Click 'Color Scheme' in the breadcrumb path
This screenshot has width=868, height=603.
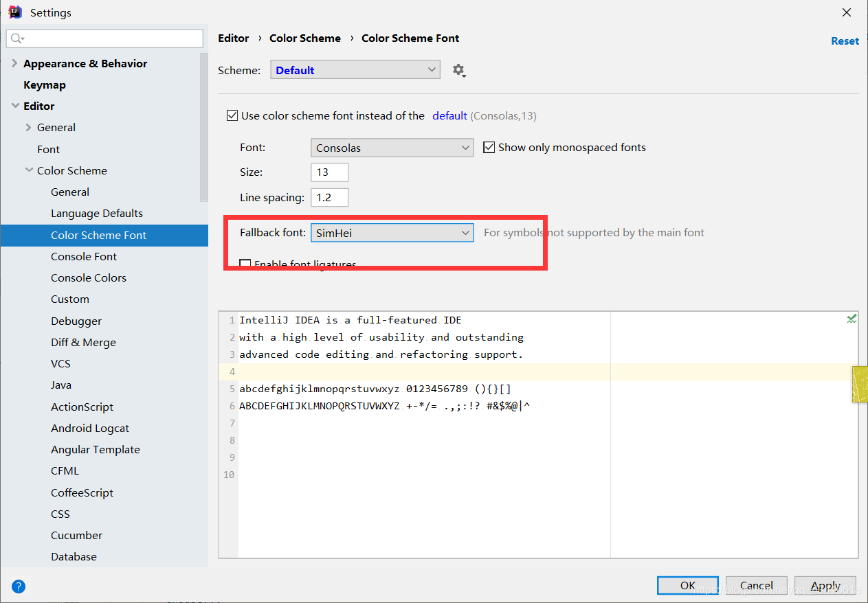305,38
